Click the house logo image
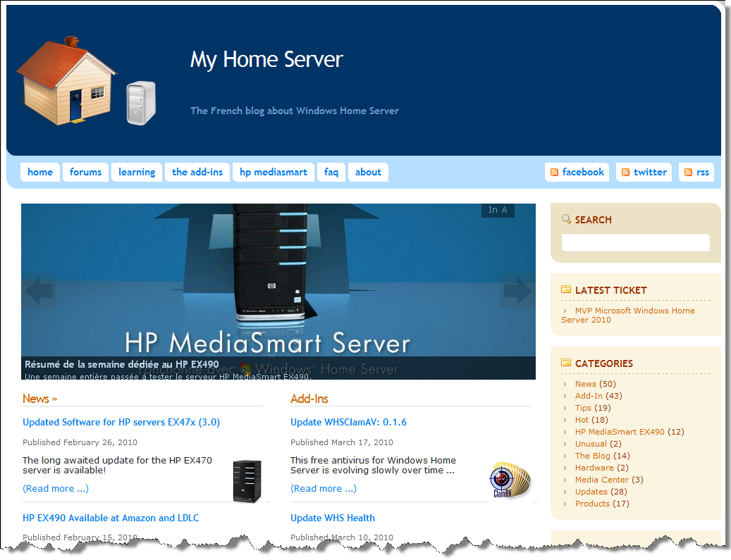This screenshot has height=560, width=731. pos(66,80)
